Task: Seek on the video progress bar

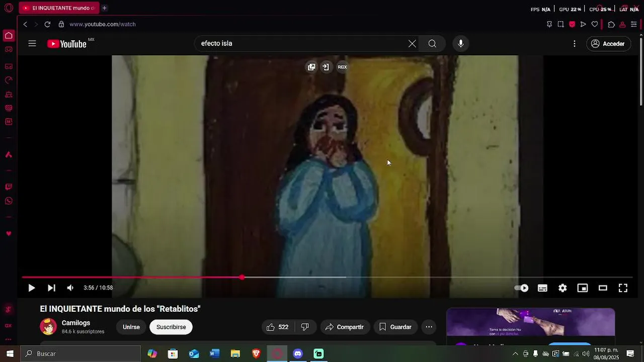Action: tap(327, 277)
